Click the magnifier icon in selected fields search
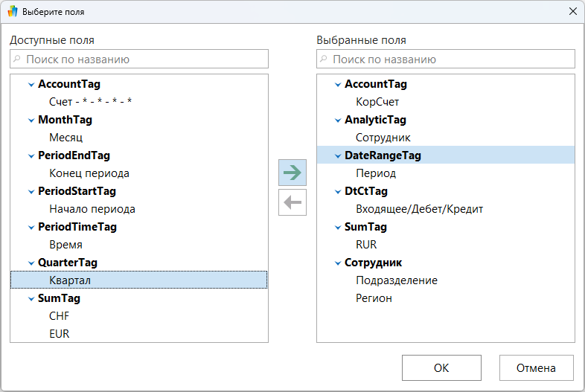The image size is (585, 392). (324, 59)
